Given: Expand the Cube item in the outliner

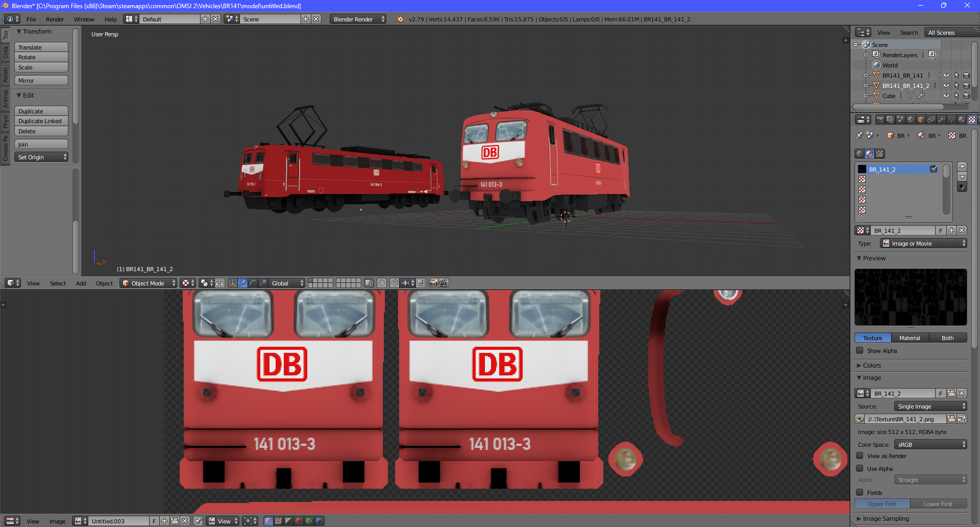Looking at the screenshot, I should (866, 96).
